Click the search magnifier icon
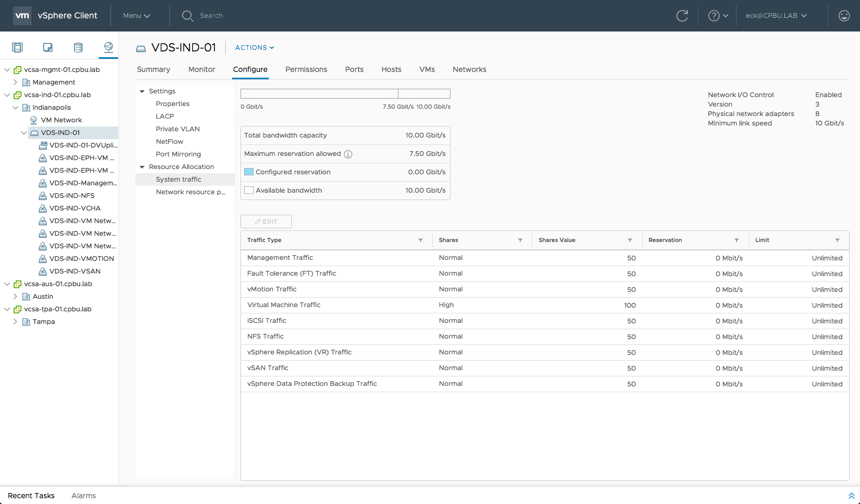This screenshot has height=504, width=860. pos(187,16)
